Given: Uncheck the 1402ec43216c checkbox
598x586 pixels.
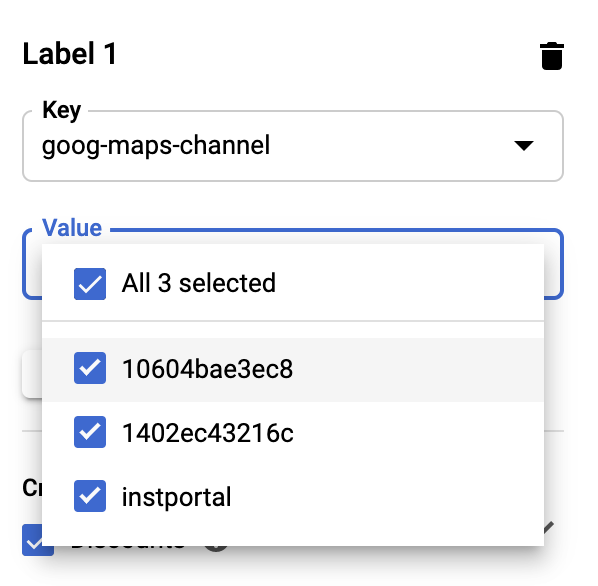Looking at the screenshot, I should pyautogui.click(x=90, y=432).
